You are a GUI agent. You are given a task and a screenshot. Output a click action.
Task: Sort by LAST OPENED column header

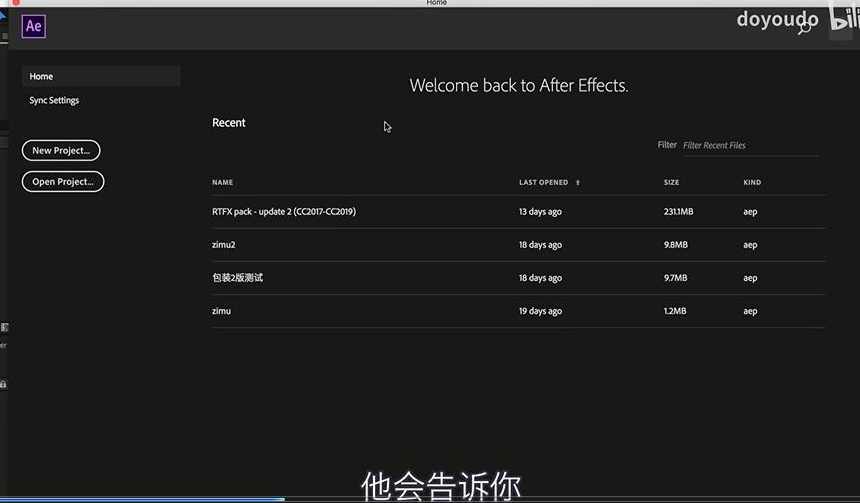click(x=544, y=182)
